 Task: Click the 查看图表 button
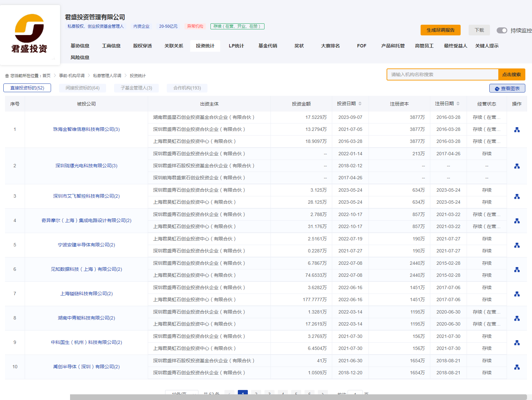pos(507,88)
